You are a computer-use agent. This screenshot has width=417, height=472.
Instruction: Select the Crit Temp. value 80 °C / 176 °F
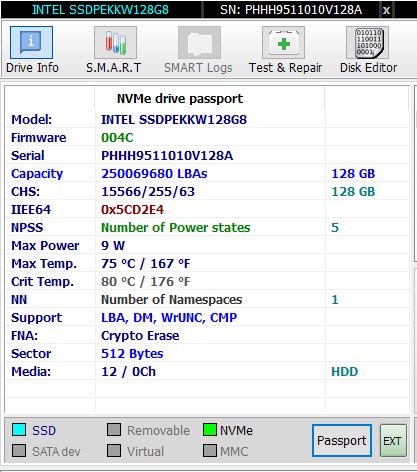pos(146,282)
